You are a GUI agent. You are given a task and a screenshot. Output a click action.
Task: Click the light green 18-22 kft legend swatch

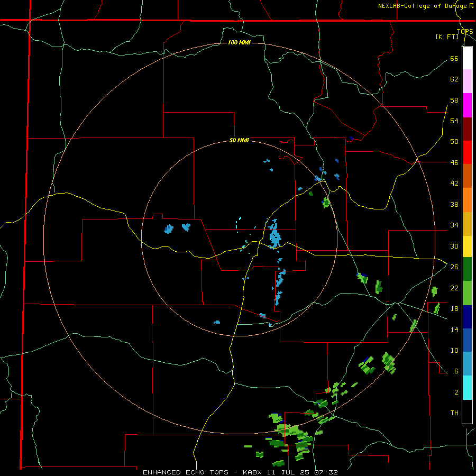pyautogui.click(x=467, y=293)
